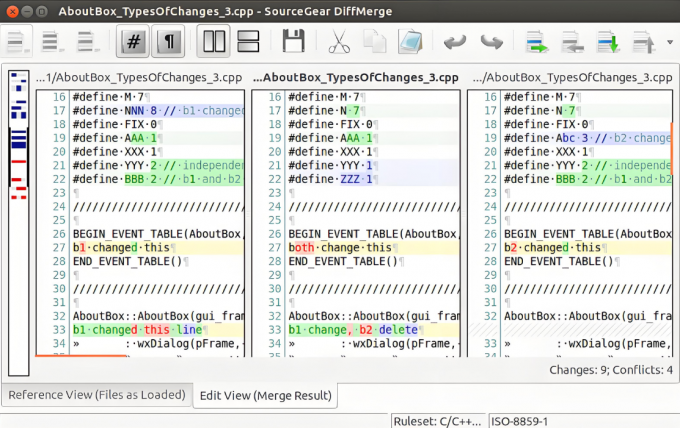680x428 pixels.
Task: Open the toolbar overflow dropdown arrow
Action: tap(668, 43)
